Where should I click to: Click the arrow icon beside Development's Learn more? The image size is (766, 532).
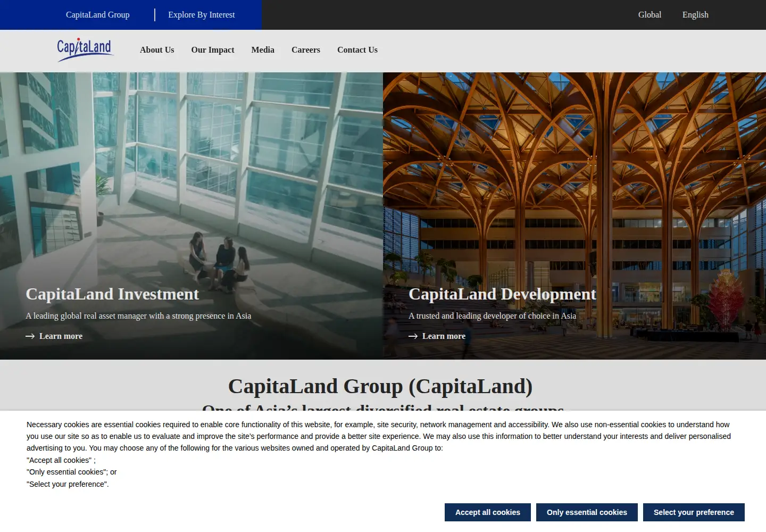[x=413, y=336]
